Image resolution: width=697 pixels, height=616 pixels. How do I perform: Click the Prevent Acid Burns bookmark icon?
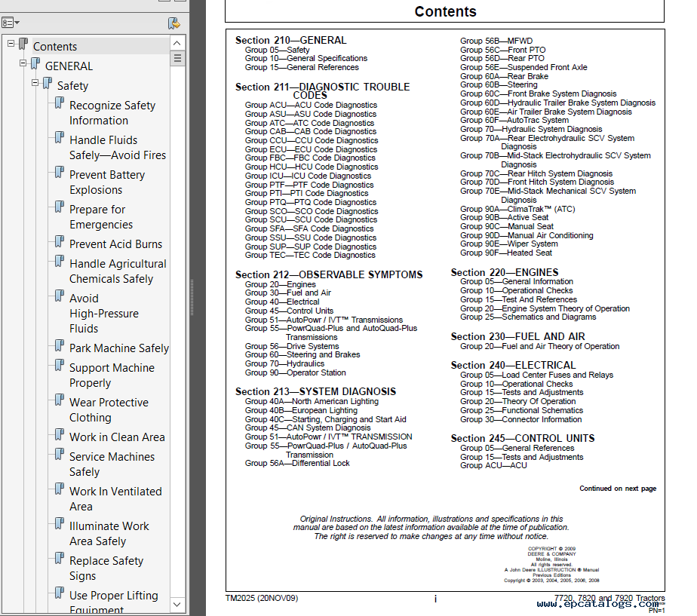[x=59, y=242]
